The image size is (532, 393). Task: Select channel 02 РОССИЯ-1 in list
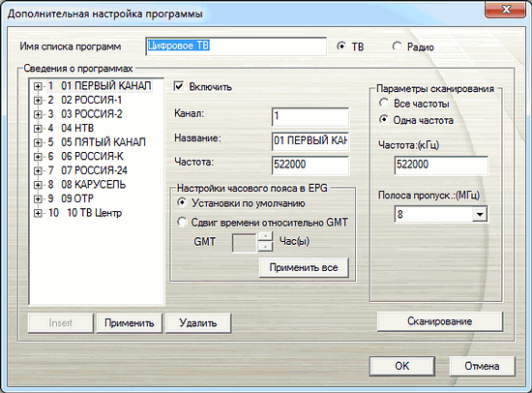[x=85, y=101]
